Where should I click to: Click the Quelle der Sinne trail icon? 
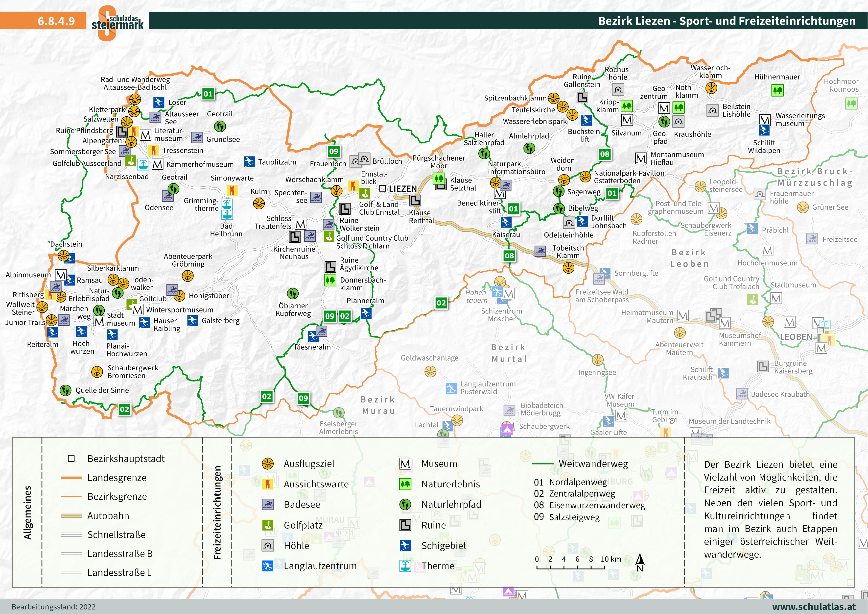point(65,390)
